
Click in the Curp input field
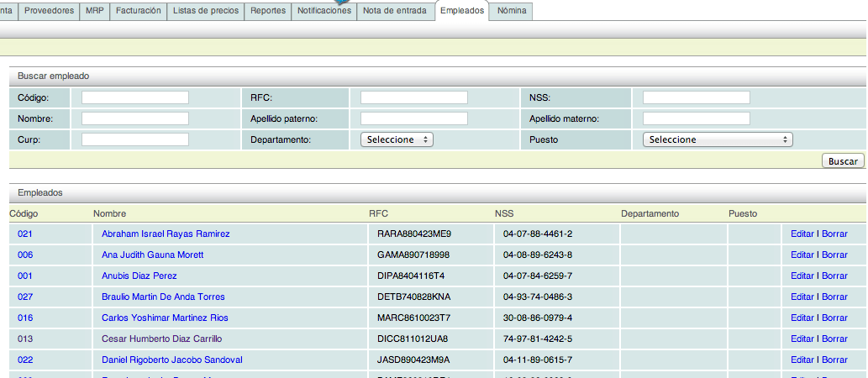point(135,139)
